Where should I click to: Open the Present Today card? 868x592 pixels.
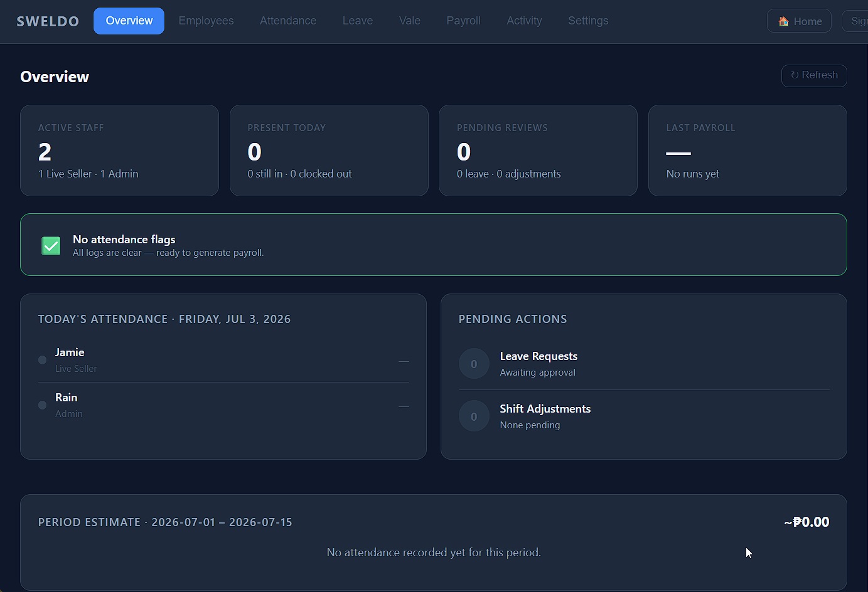(329, 151)
